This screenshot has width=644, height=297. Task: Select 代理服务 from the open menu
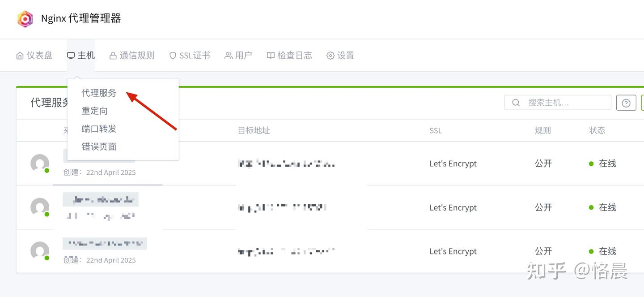[99, 93]
